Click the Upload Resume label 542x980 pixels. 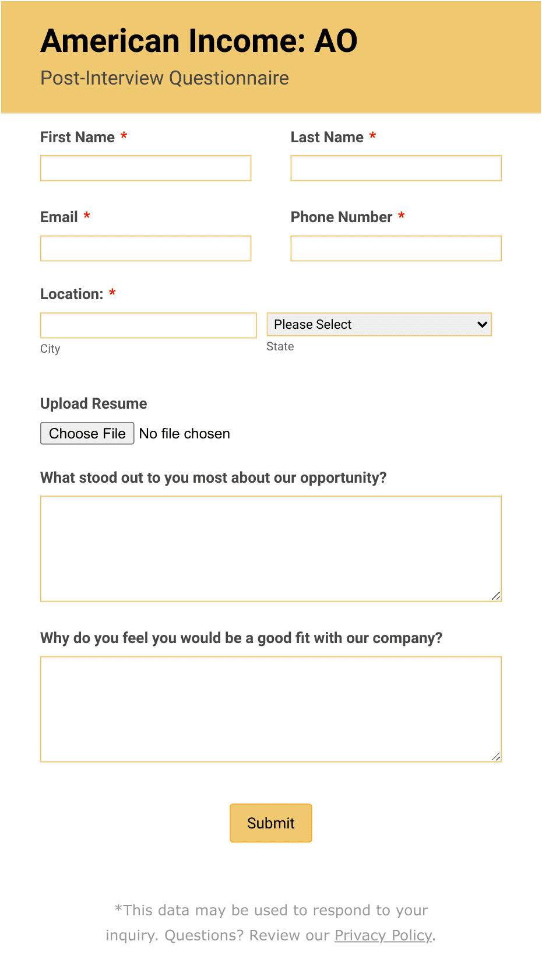tap(94, 403)
